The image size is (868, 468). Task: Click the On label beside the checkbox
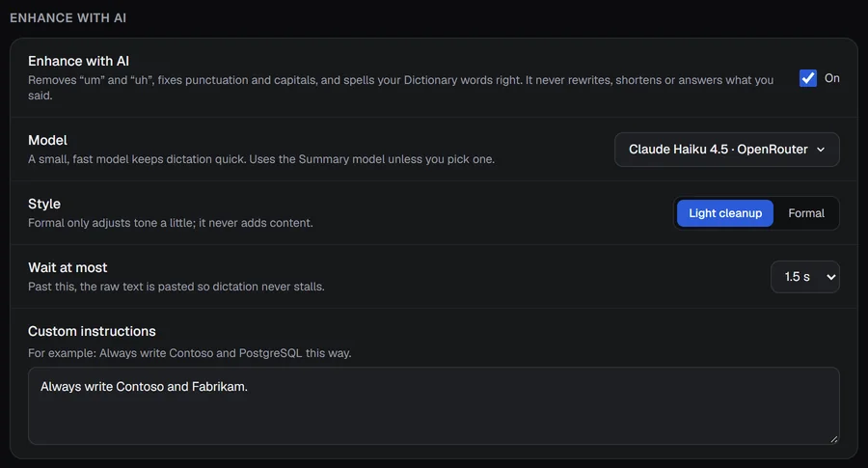pyautogui.click(x=832, y=78)
